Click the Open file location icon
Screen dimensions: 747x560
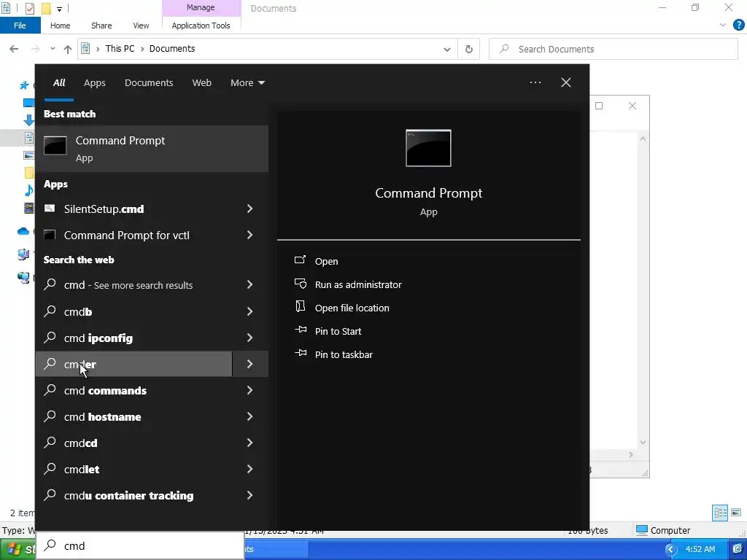(x=300, y=307)
